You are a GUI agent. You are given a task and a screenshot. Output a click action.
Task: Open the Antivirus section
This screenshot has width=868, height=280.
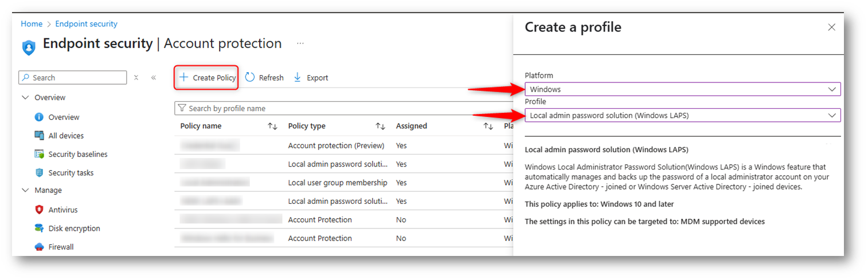[x=62, y=210]
